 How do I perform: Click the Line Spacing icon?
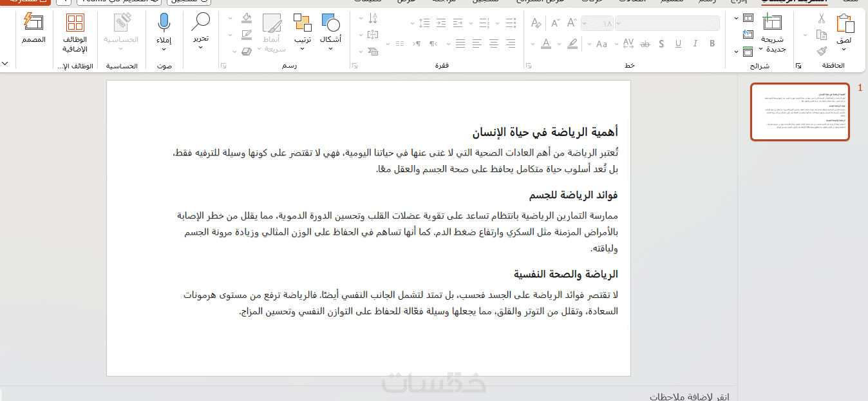(x=425, y=23)
